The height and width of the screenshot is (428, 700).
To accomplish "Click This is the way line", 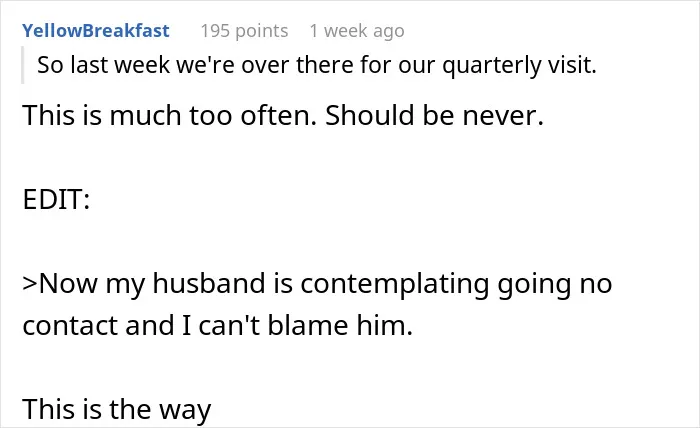I will coord(117,409).
